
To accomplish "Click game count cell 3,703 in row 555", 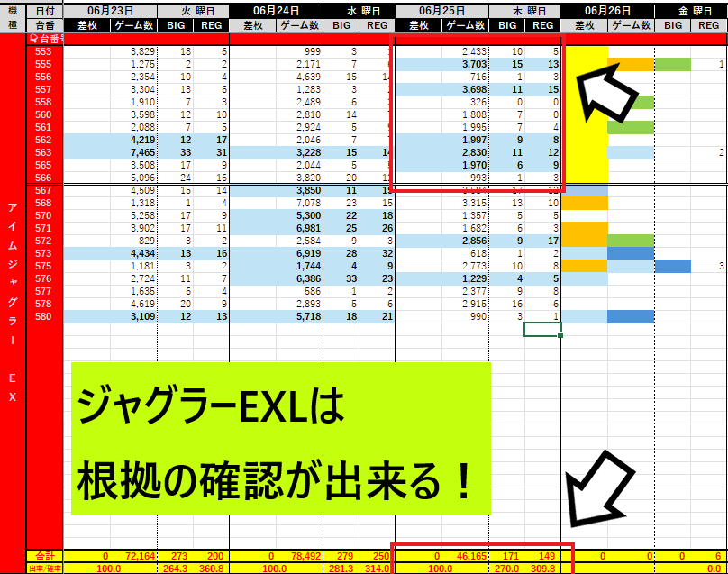I will click(465, 64).
